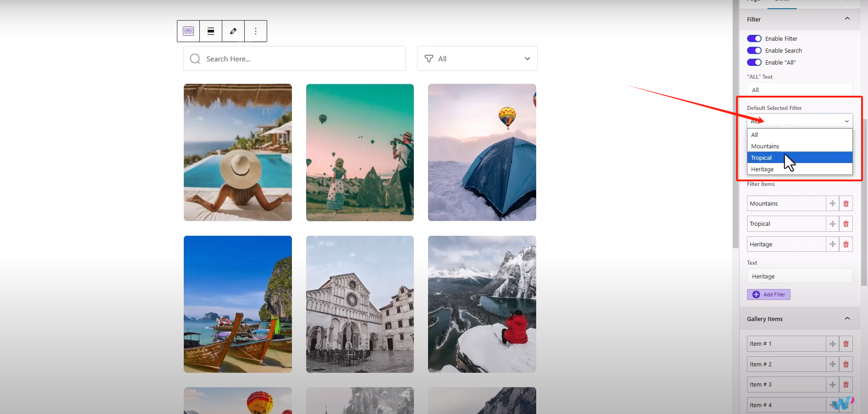Click the move handle icon beside Tropical filter
The image size is (868, 414).
(x=832, y=223)
